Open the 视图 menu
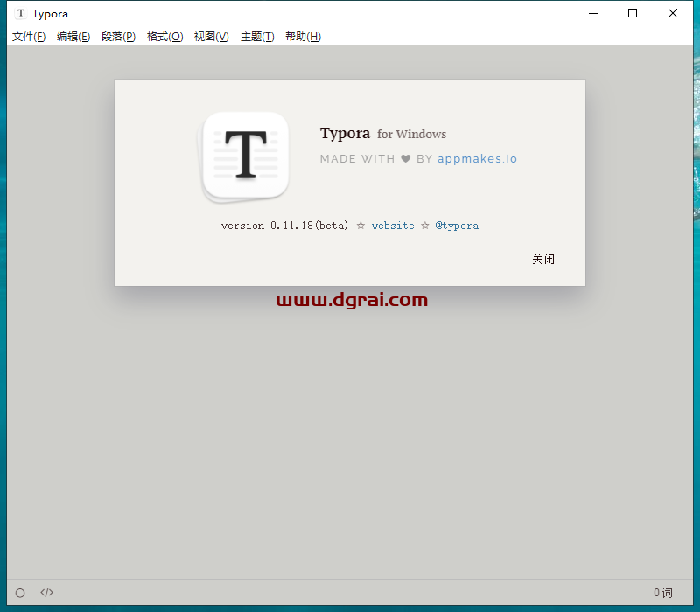700x612 pixels. click(211, 36)
